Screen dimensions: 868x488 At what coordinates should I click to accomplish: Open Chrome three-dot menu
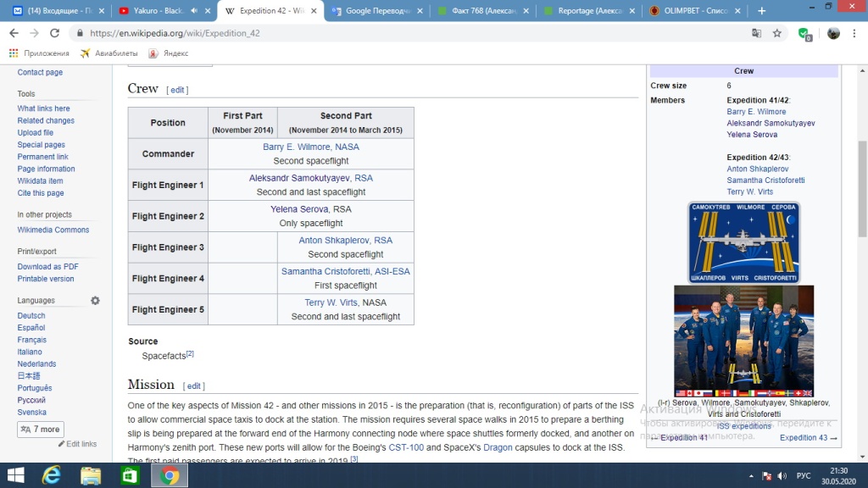[854, 33]
